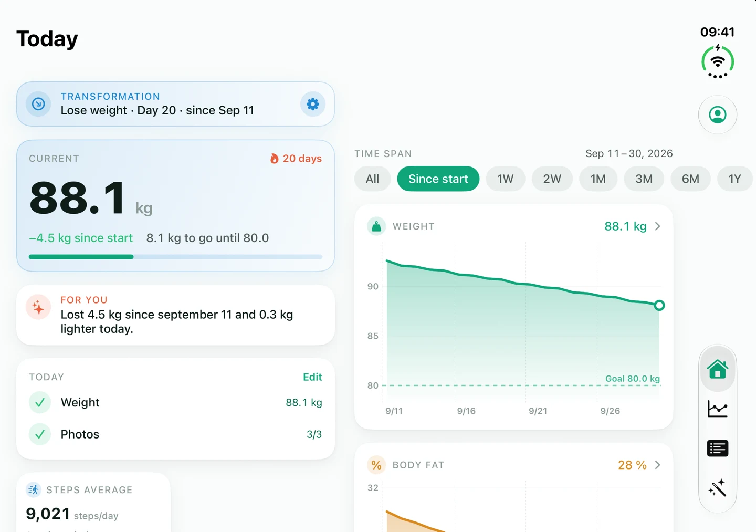
Task: Expand Body Fat chart details chevron
Action: [658, 465]
